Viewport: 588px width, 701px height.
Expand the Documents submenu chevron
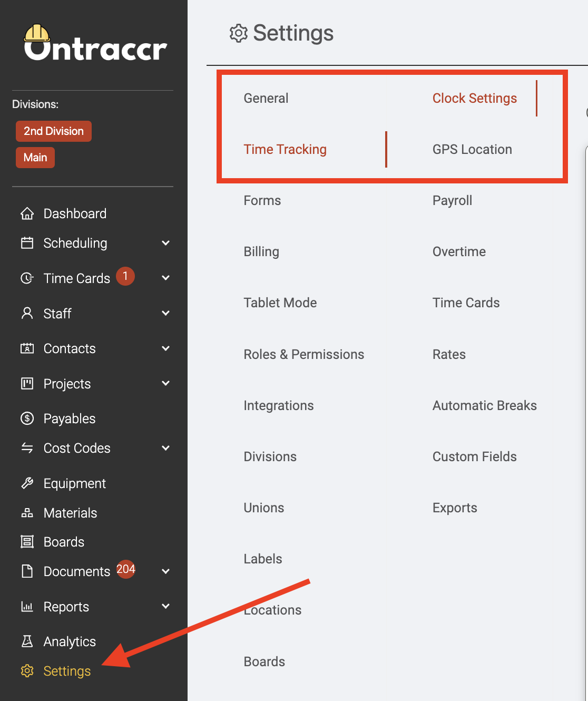pos(166,571)
